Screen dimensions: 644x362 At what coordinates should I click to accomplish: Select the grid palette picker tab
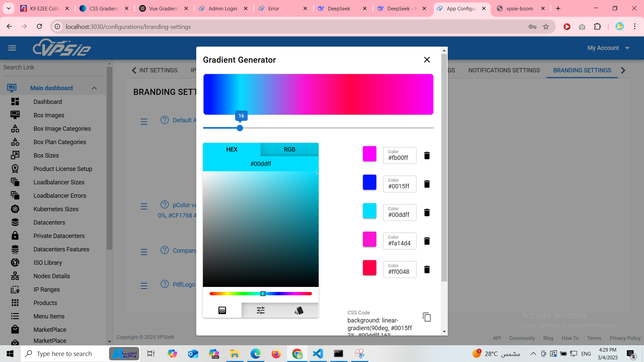(222, 310)
